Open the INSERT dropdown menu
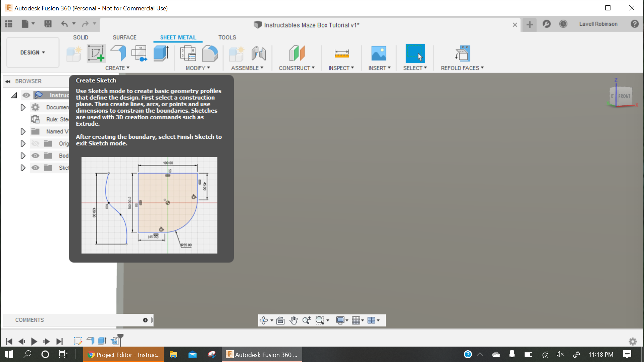644x362 pixels. click(380, 68)
